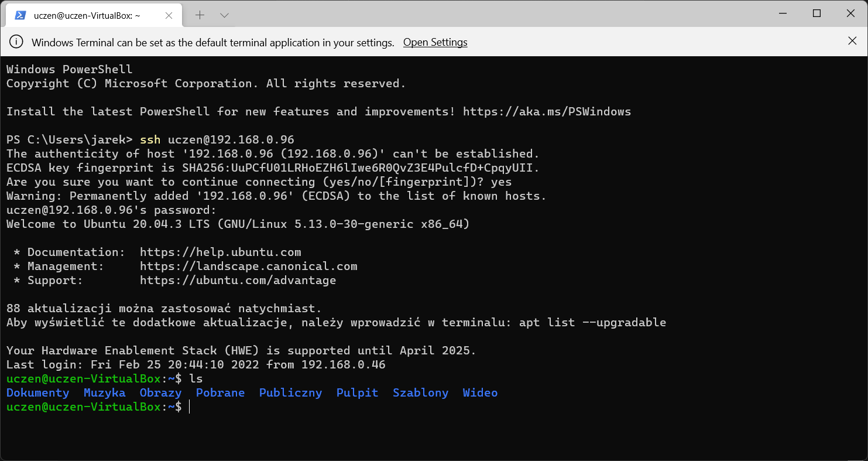
Task: Select the uczen@uczen-VirtualBox tab title
Action: tap(86, 16)
